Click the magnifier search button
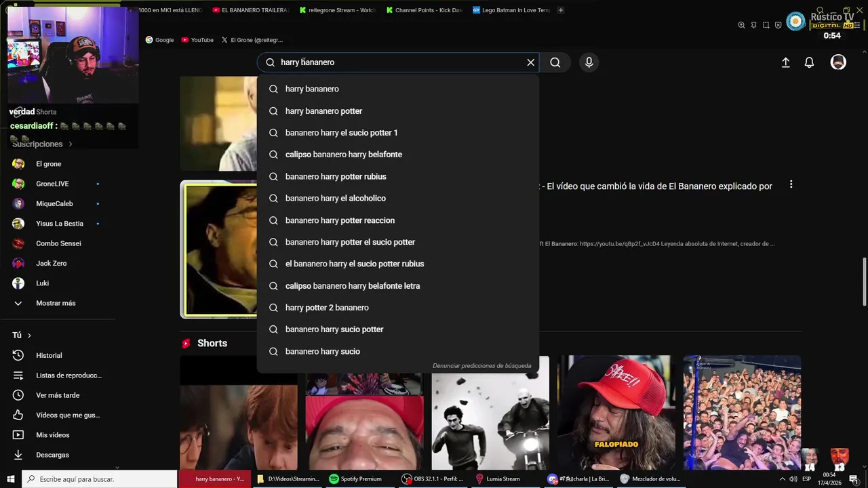868x488 pixels. [x=555, y=62]
